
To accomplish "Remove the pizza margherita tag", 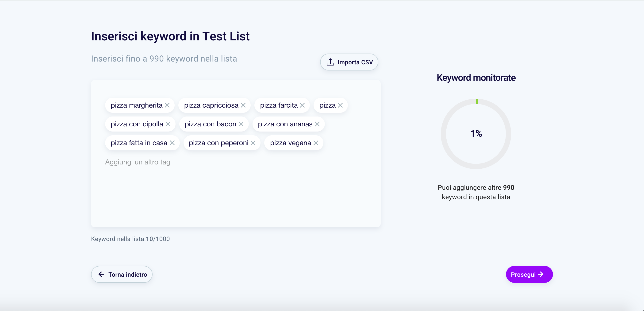I will (167, 105).
